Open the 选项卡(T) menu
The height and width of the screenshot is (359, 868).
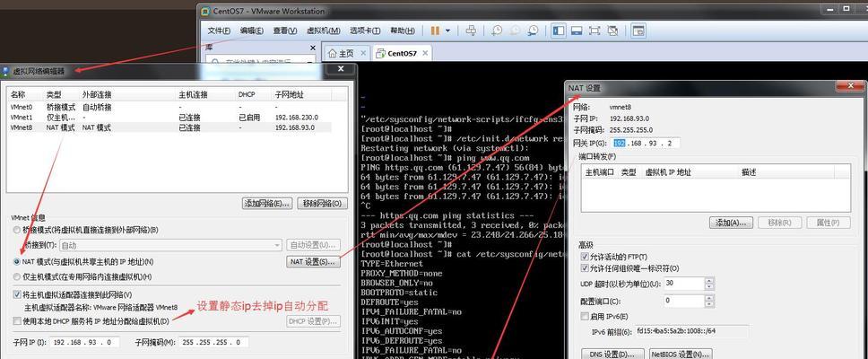tap(365, 31)
